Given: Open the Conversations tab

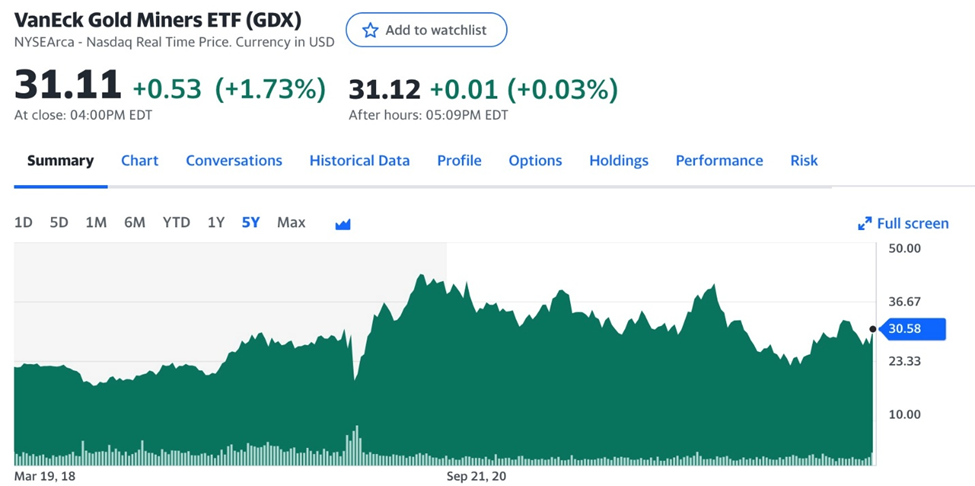Looking at the screenshot, I should (234, 160).
